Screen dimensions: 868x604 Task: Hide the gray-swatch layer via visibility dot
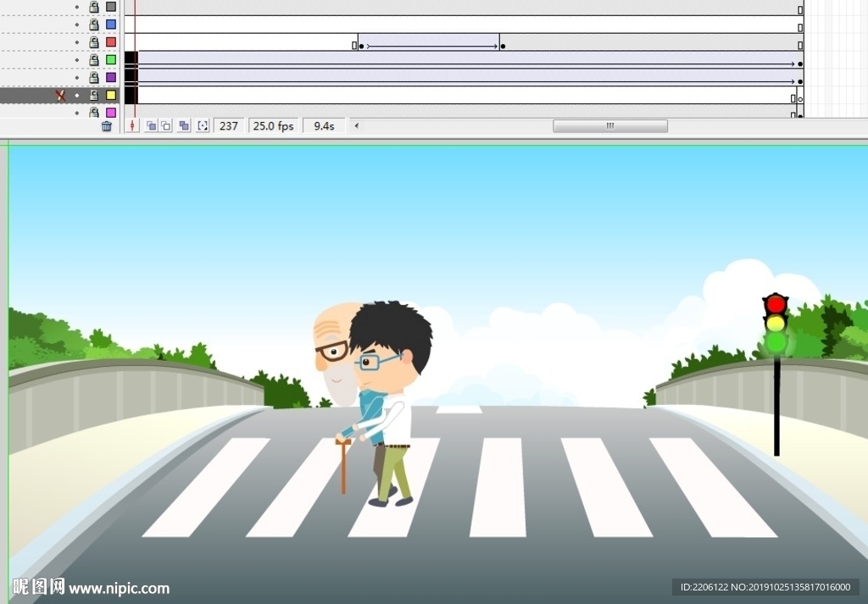pyautogui.click(x=77, y=7)
